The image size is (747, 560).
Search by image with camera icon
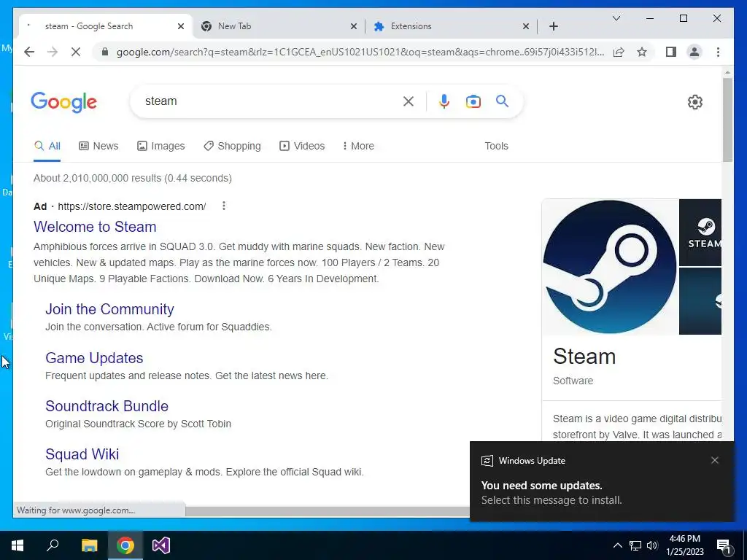(x=473, y=101)
